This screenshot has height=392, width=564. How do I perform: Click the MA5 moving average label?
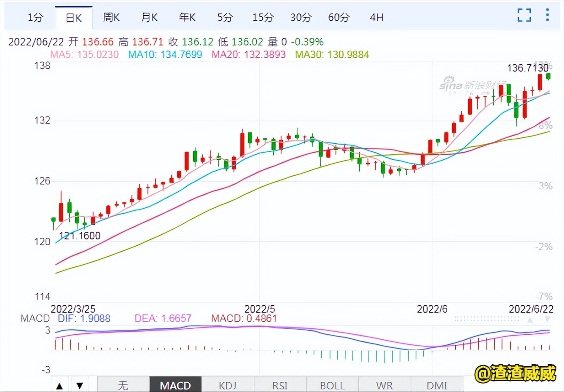point(84,54)
